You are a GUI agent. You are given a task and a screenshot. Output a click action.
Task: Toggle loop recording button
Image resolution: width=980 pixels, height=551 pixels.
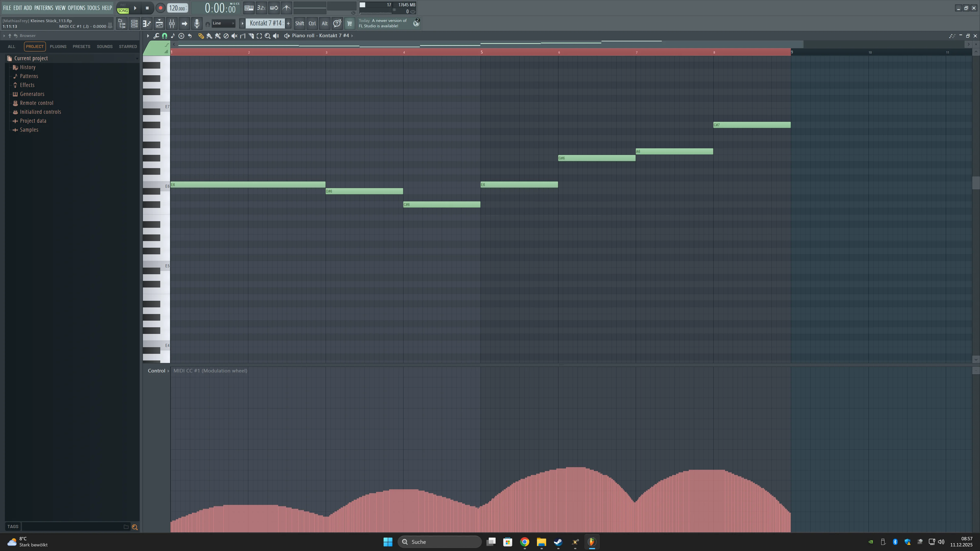(274, 8)
